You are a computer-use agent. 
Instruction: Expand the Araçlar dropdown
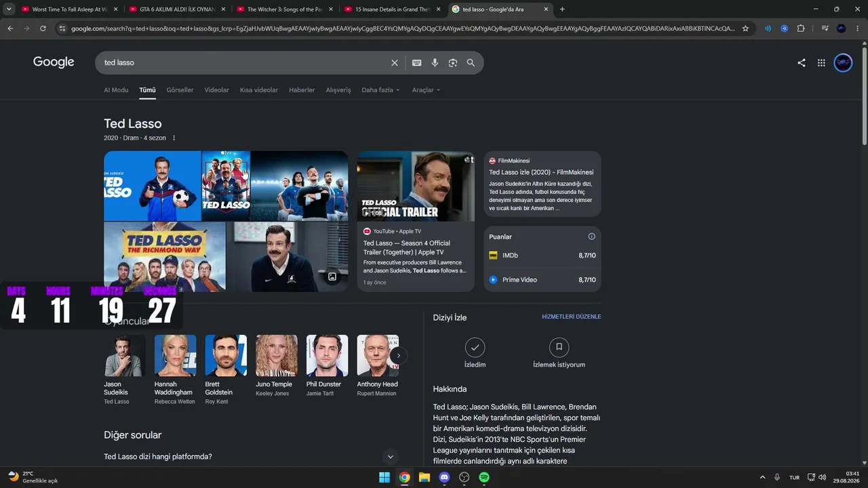[x=426, y=90]
